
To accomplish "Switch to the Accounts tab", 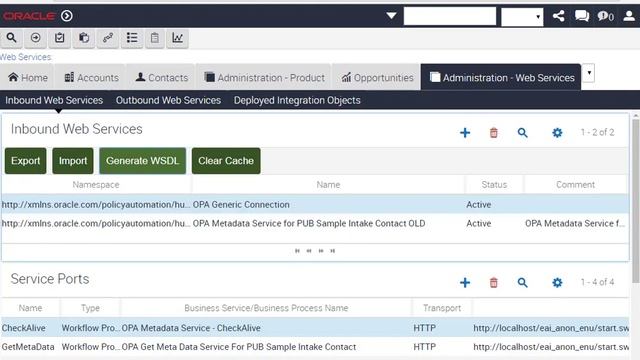I will 91,78.
